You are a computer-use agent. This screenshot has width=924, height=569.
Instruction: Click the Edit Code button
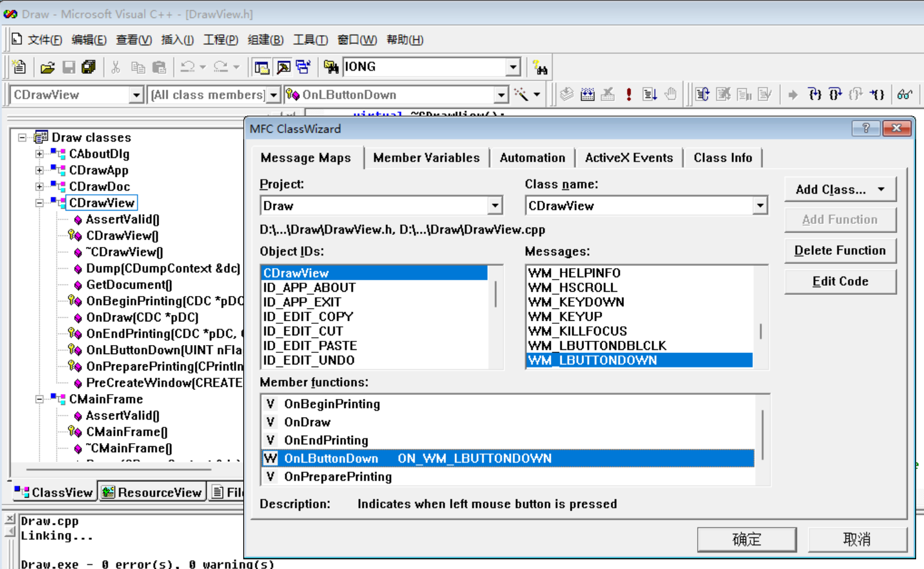point(840,281)
